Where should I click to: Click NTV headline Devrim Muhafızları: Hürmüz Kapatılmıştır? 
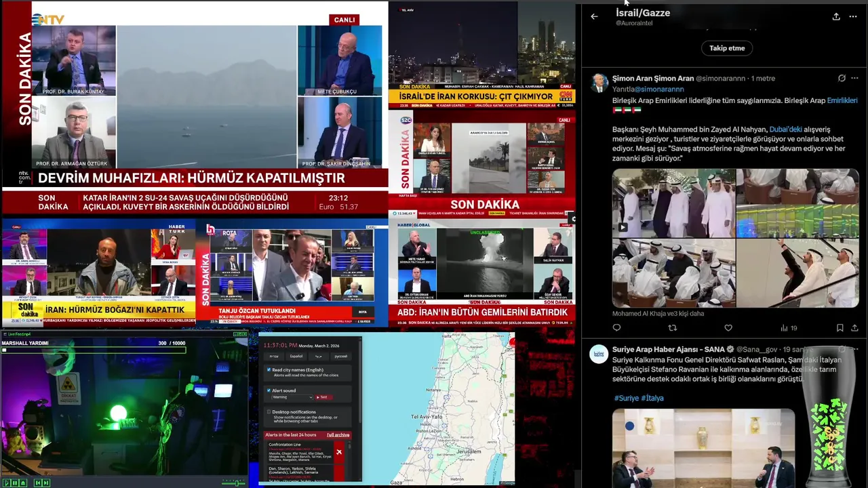[191, 178]
